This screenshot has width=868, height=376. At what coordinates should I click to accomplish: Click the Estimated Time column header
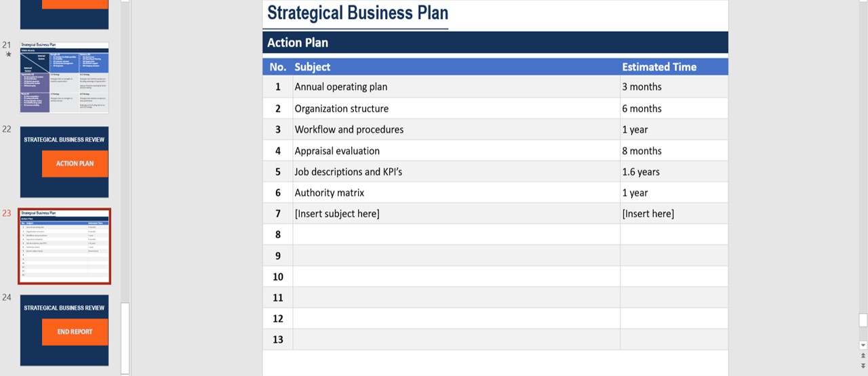coord(659,67)
